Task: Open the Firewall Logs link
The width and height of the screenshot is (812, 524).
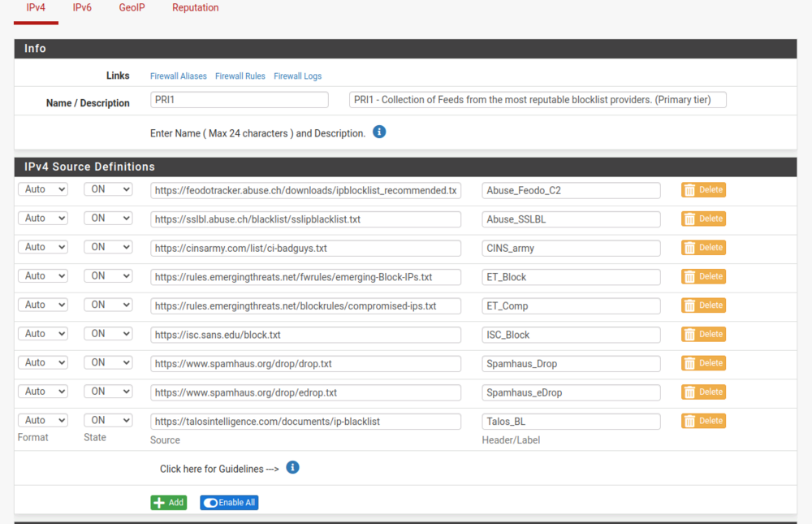Action: click(x=297, y=76)
